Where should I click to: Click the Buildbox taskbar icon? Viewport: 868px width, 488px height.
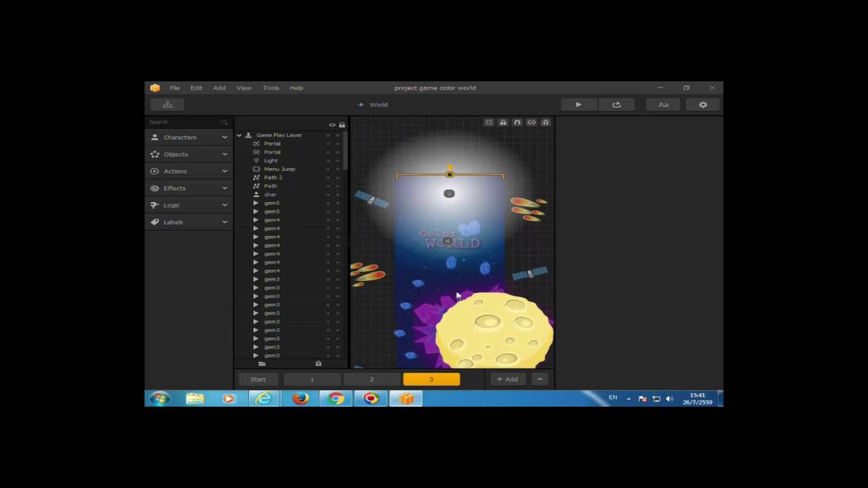pyautogui.click(x=406, y=399)
